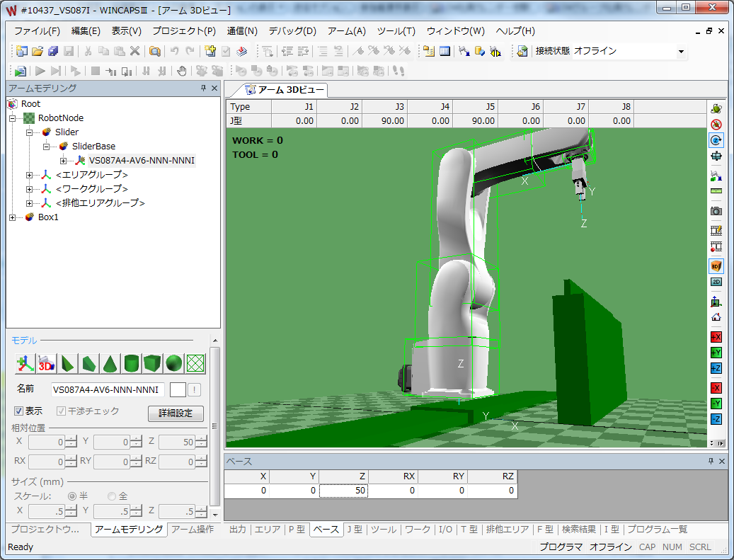734x560 pixels.
Task: Select the 全 scale radio button
Action: [112, 496]
